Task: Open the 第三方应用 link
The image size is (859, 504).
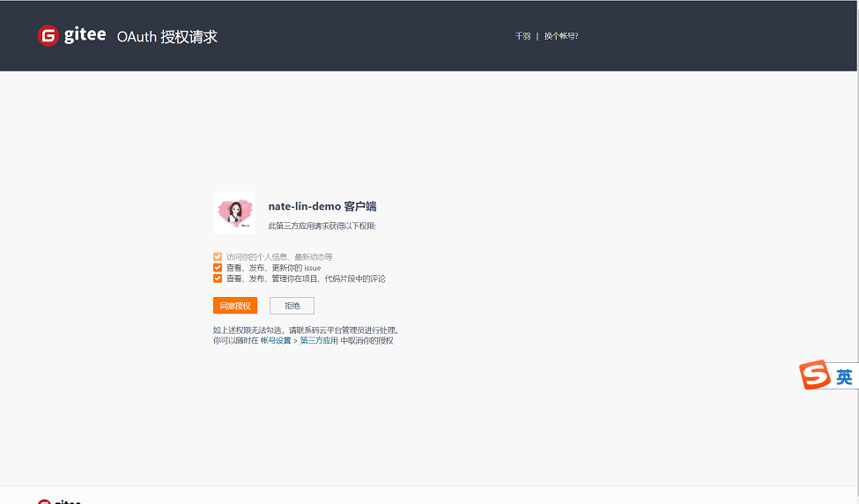Action: pos(319,341)
